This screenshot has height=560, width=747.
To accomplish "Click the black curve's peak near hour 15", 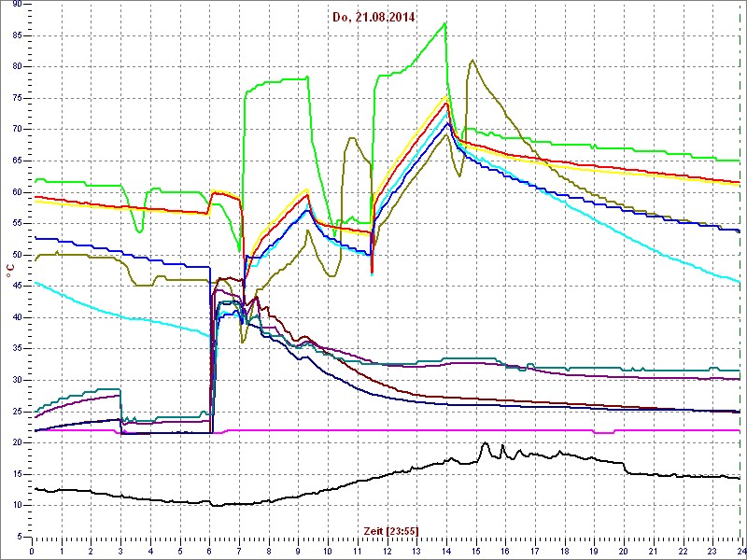I will click(x=486, y=443).
